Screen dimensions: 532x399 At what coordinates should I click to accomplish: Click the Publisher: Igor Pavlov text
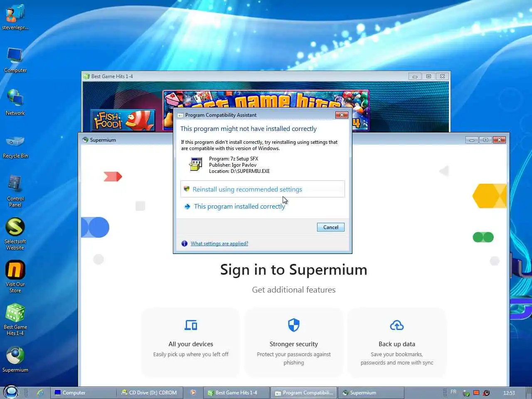click(x=233, y=165)
